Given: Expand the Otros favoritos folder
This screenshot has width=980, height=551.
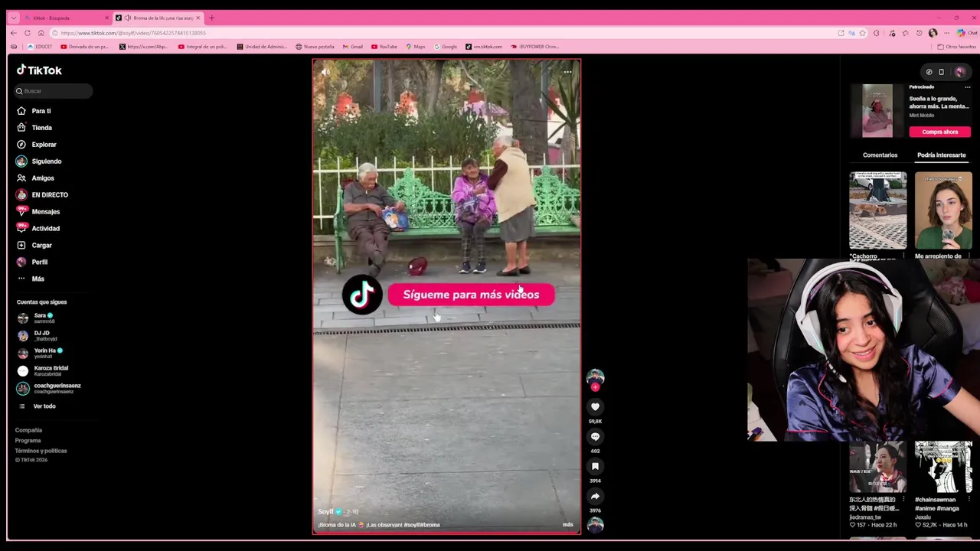Looking at the screenshot, I should tap(956, 47).
